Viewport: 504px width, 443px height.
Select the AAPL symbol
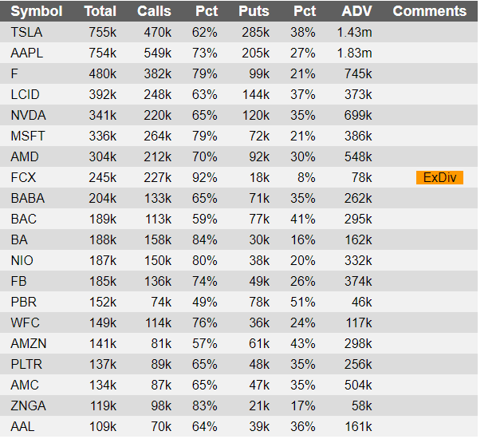pos(26,53)
